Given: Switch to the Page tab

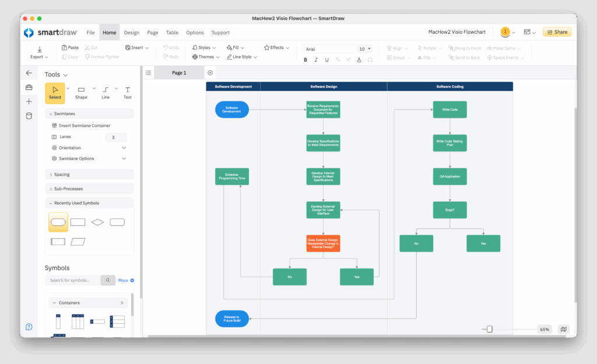Looking at the screenshot, I should click(153, 33).
